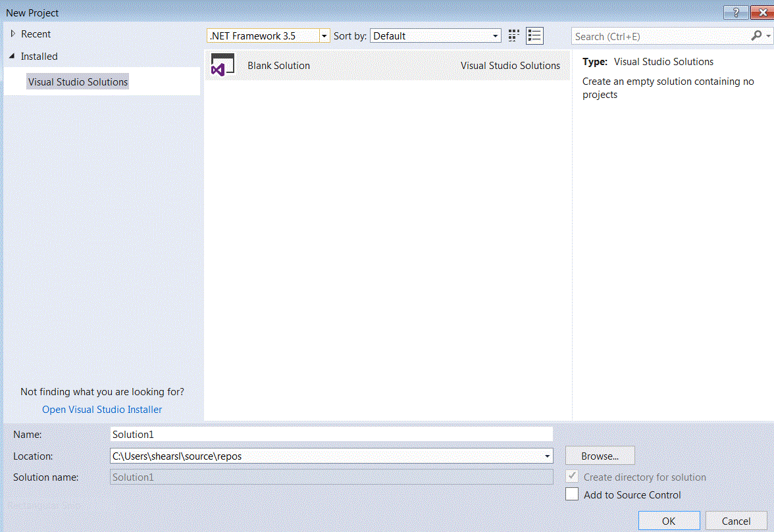Click the Browse... button
The image size is (774, 532).
600,456
